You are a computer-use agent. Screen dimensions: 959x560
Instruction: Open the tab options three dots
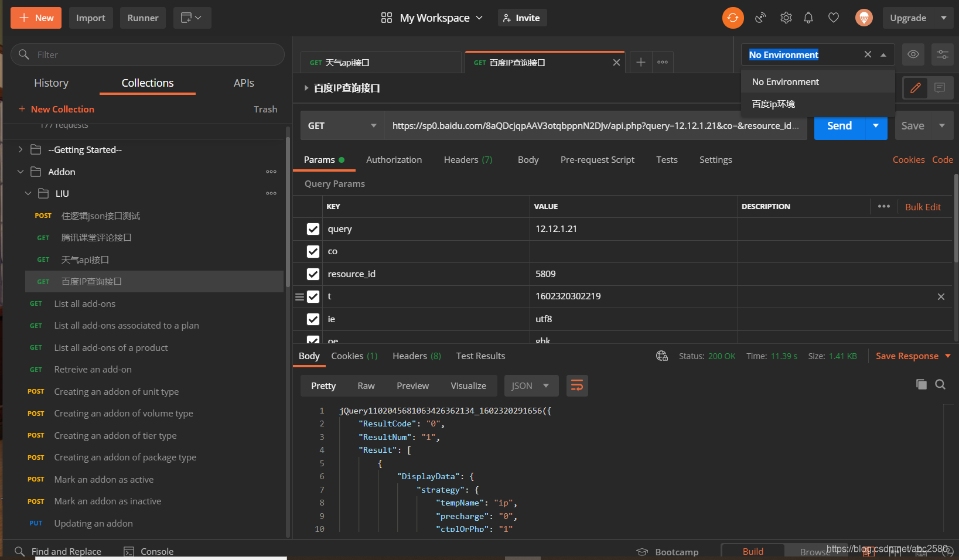coord(663,62)
